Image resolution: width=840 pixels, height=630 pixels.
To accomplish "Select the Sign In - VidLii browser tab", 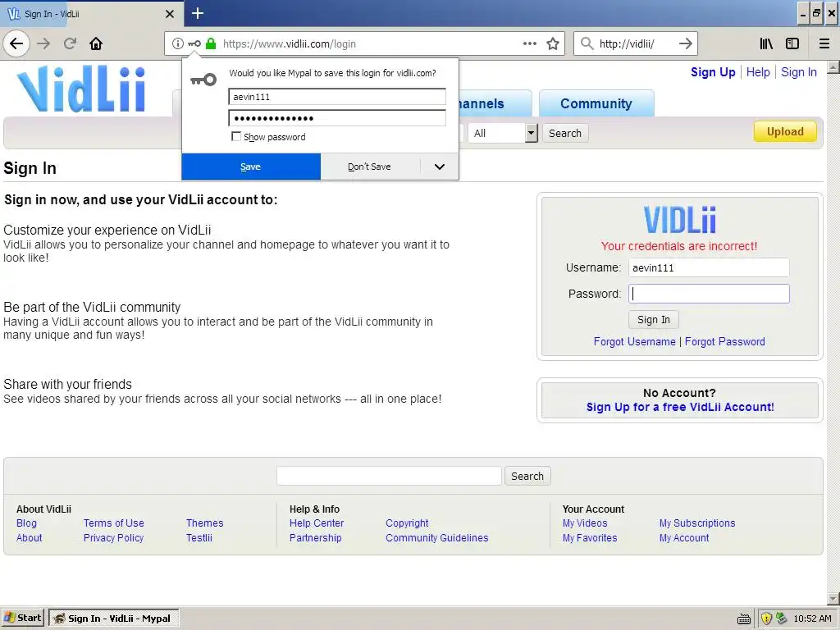I will [90, 14].
